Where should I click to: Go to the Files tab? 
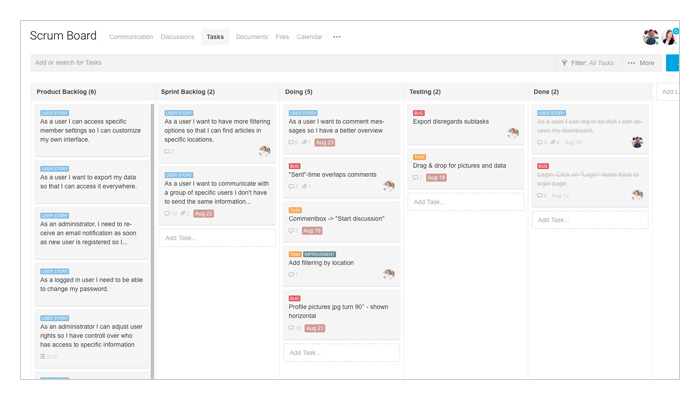tap(282, 37)
